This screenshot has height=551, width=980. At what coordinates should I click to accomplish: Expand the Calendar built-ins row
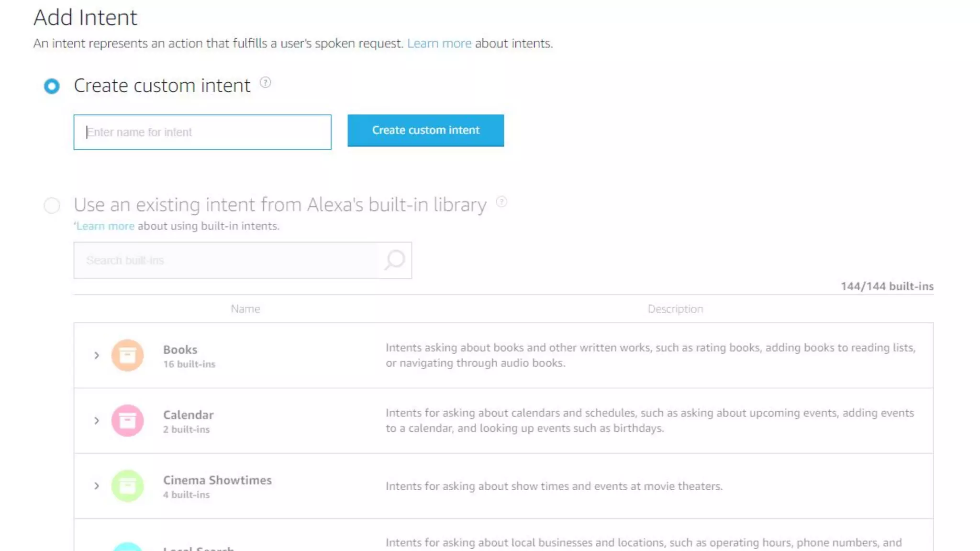97,420
